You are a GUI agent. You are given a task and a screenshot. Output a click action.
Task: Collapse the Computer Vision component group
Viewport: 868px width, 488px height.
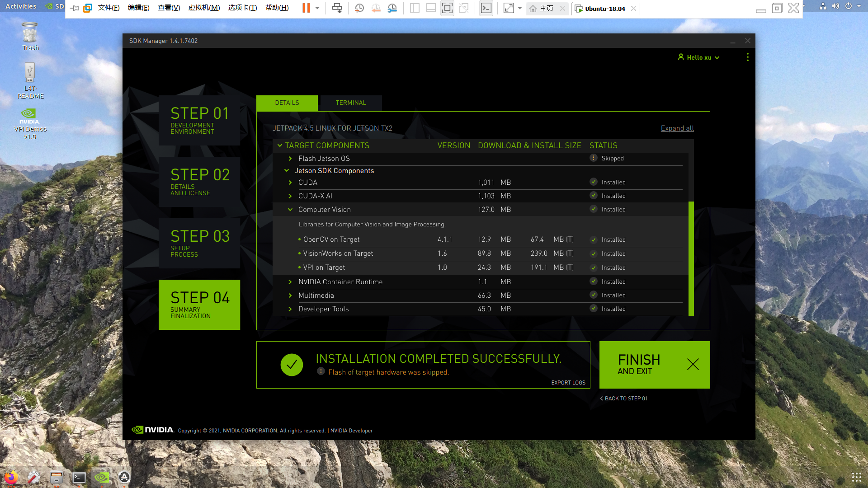point(290,210)
